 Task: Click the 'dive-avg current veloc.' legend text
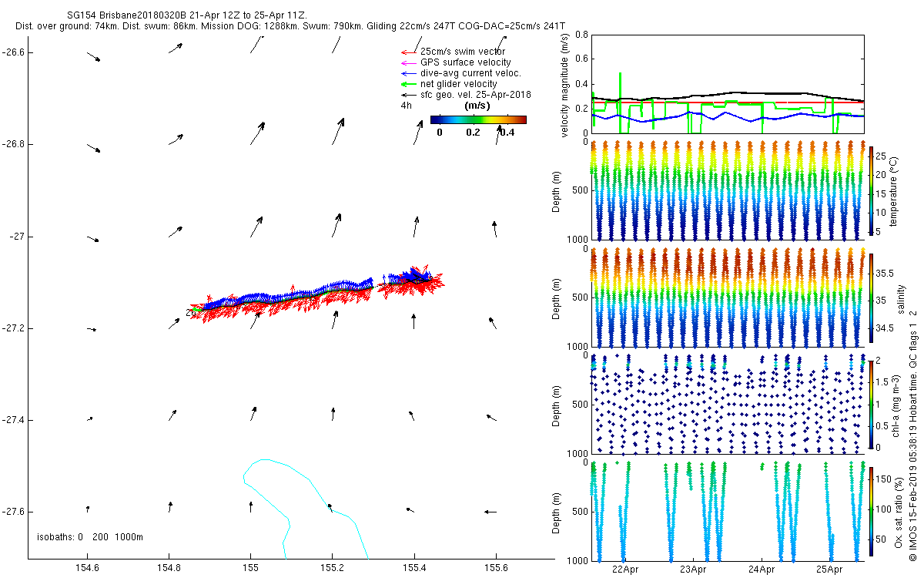coord(470,73)
